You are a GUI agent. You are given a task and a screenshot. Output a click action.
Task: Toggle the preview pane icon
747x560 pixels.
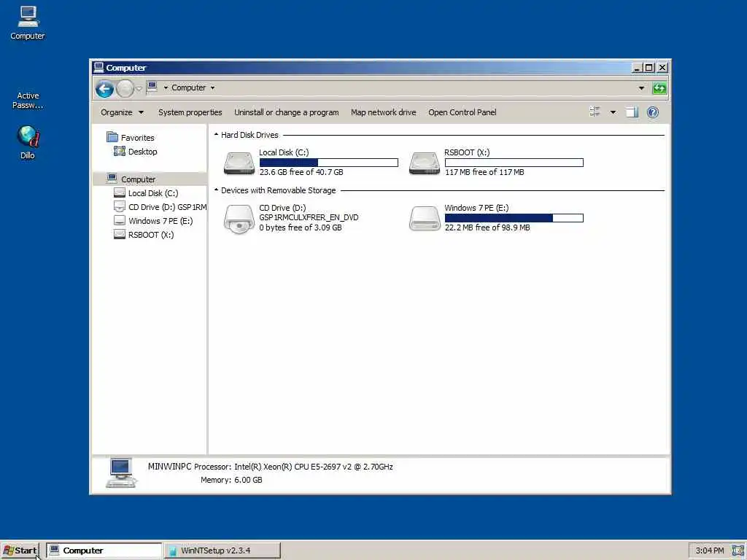point(632,112)
